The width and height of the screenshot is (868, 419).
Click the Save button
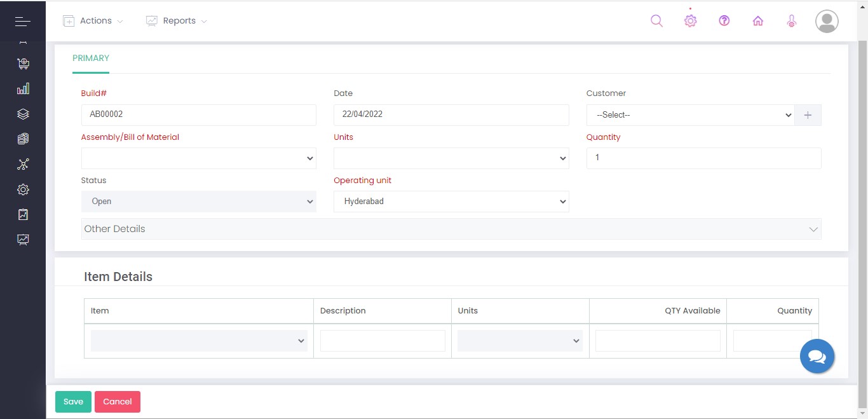(72, 401)
